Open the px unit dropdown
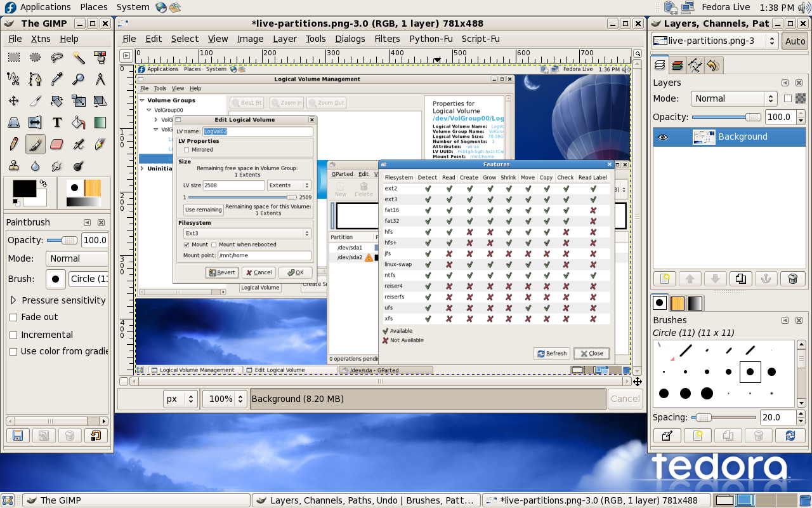812x508 pixels. 181,399
